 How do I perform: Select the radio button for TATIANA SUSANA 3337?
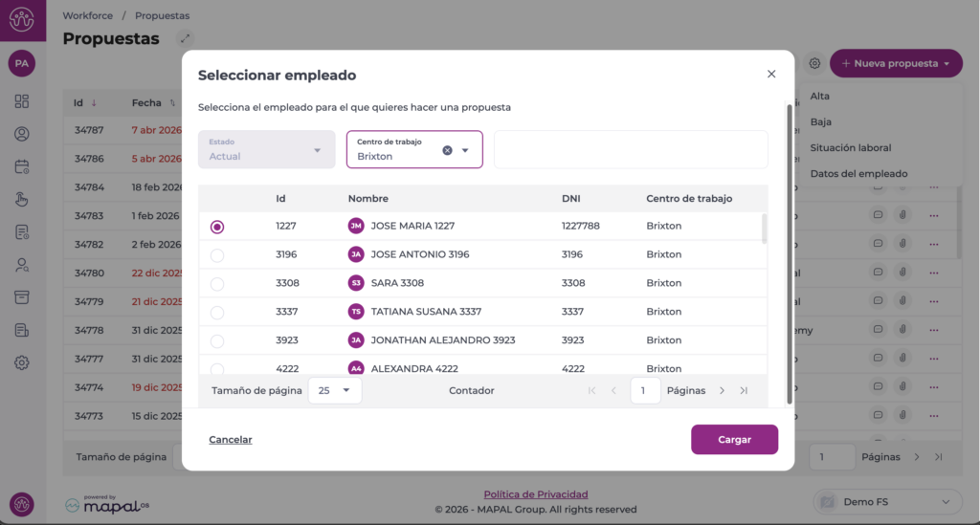pyautogui.click(x=217, y=313)
